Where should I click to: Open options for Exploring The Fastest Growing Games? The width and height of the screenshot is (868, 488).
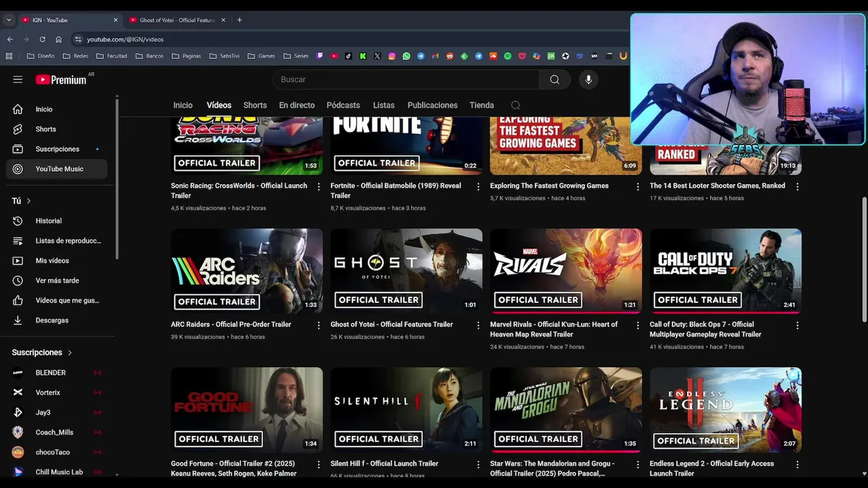637,186
